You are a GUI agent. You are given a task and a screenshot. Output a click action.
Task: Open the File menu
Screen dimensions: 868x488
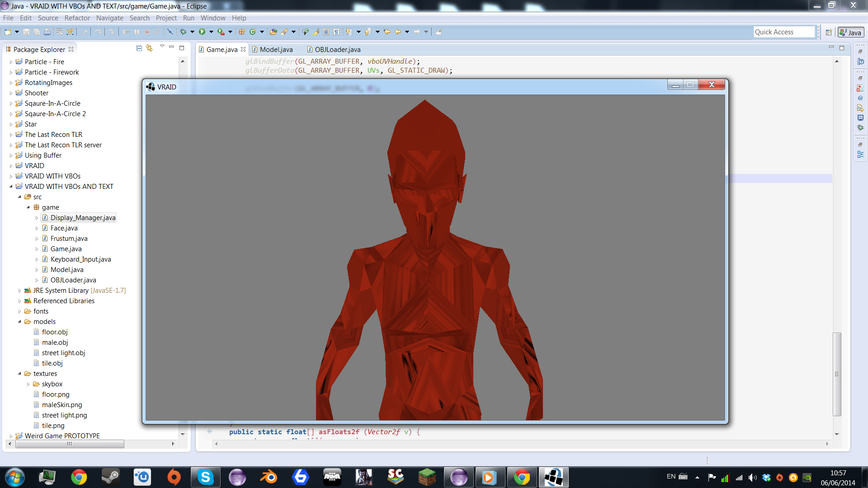tap(8, 18)
